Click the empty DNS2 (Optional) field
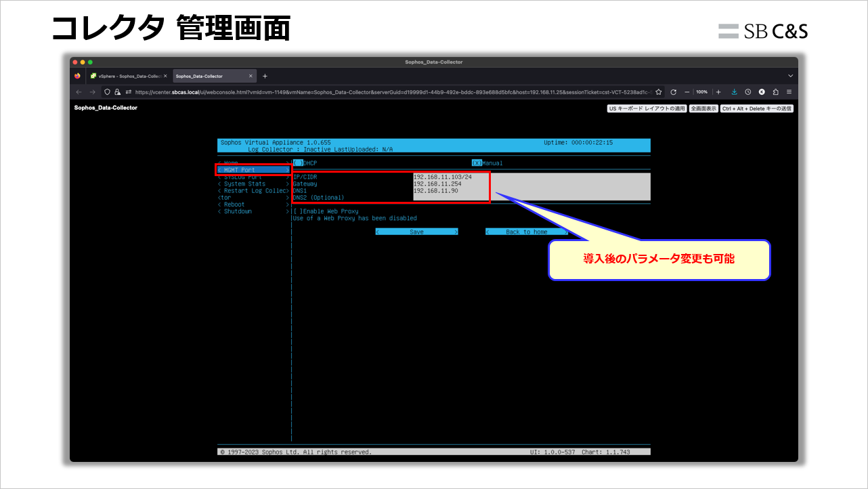 [x=531, y=197]
